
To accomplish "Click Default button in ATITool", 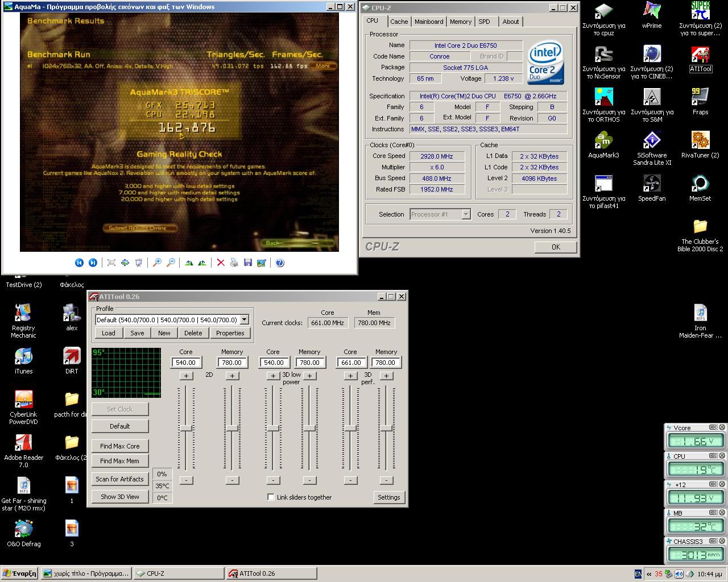I will [x=119, y=426].
